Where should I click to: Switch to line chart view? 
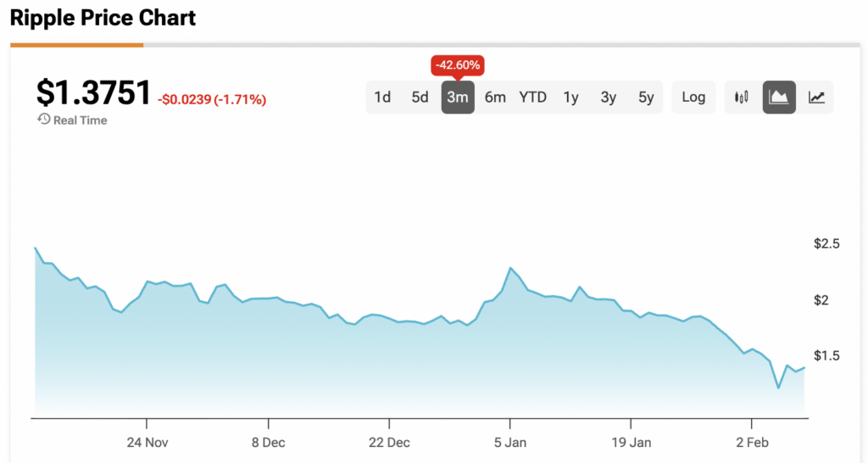click(x=816, y=98)
